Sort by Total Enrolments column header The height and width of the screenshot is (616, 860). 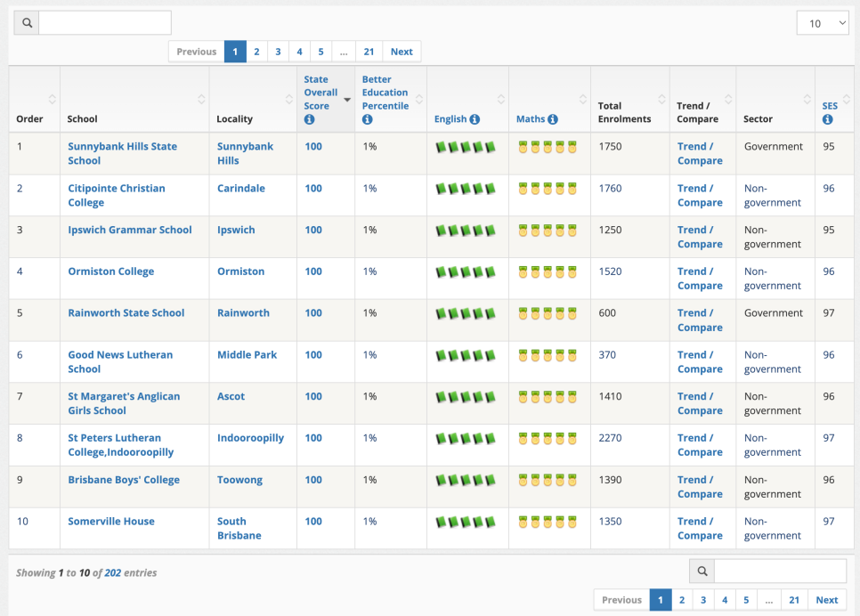pos(622,112)
